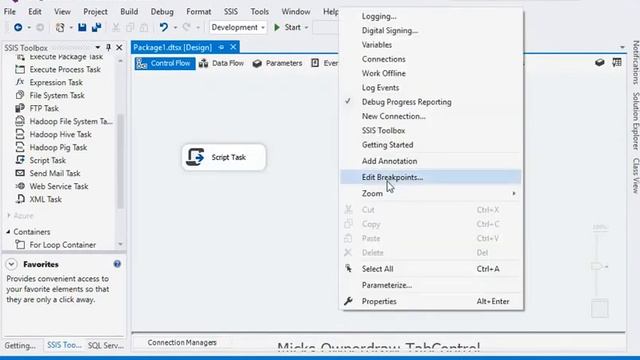Close the Package1.dtsx design tab
This screenshot has height=360, width=640.
click(233, 47)
